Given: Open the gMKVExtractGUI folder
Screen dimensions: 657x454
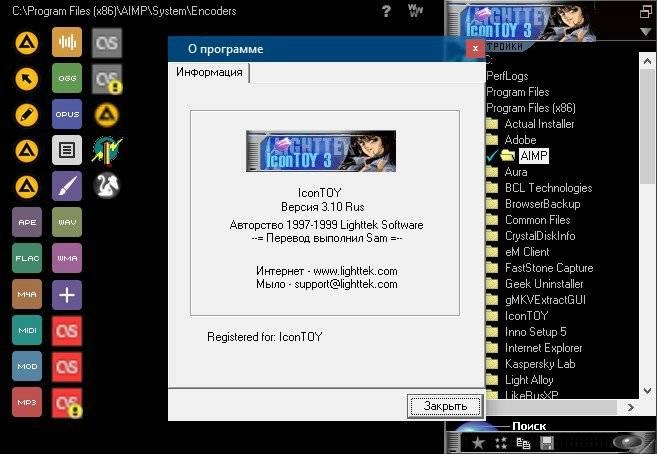Looking at the screenshot, I should tap(545, 299).
